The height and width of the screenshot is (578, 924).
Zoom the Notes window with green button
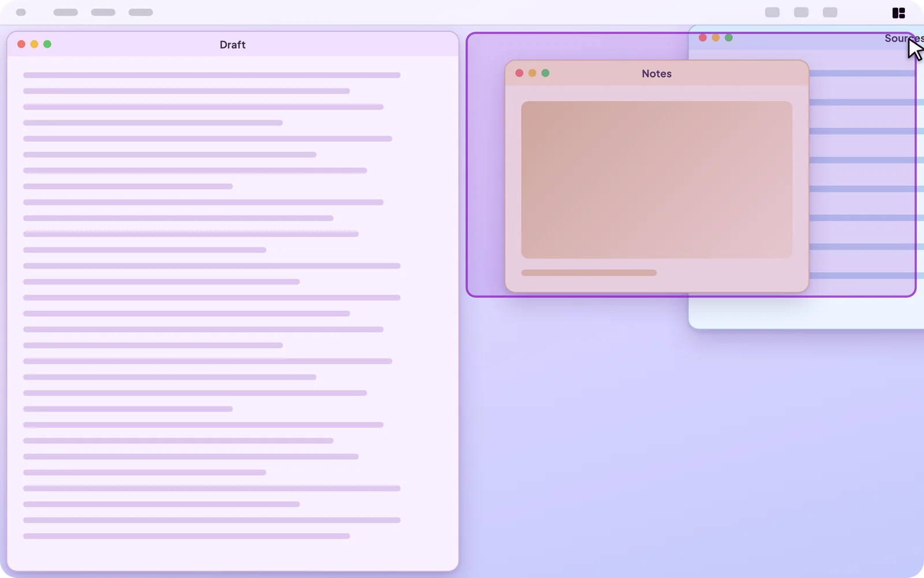click(x=545, y=73)
